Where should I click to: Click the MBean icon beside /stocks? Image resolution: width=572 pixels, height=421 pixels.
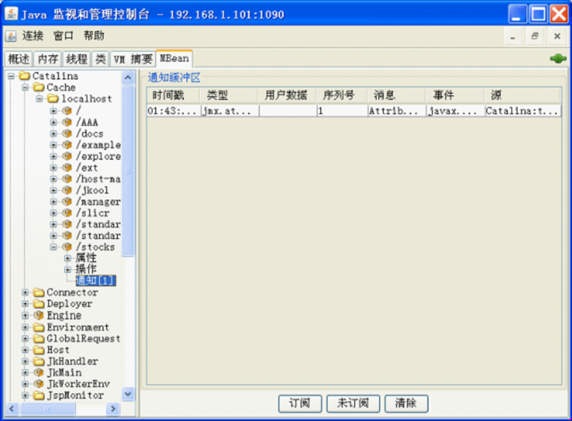click(67, 247)
